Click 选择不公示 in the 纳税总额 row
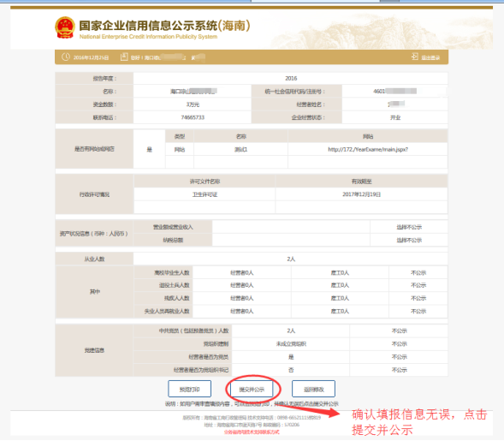This screenshot has height=441, width=504. (x=409, y=241)
